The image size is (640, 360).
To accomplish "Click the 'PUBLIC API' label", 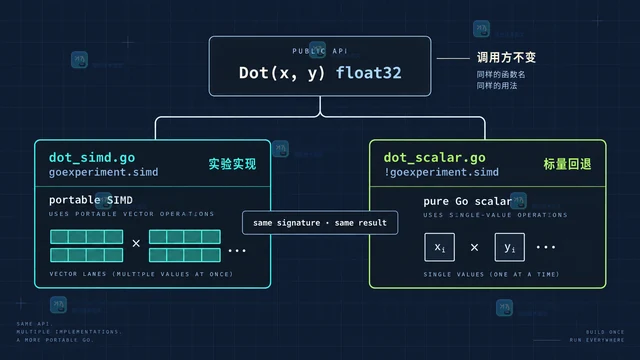I will point(320,51).
